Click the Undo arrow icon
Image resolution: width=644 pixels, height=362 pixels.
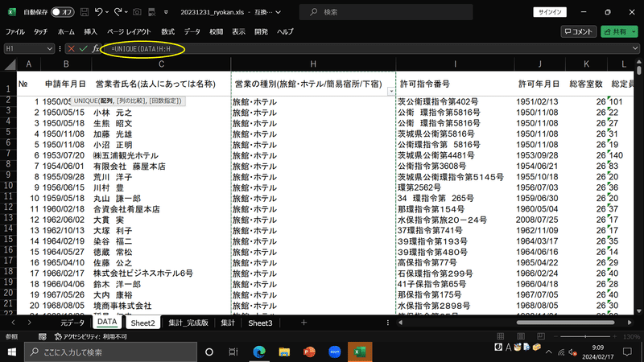coord(98,12)
